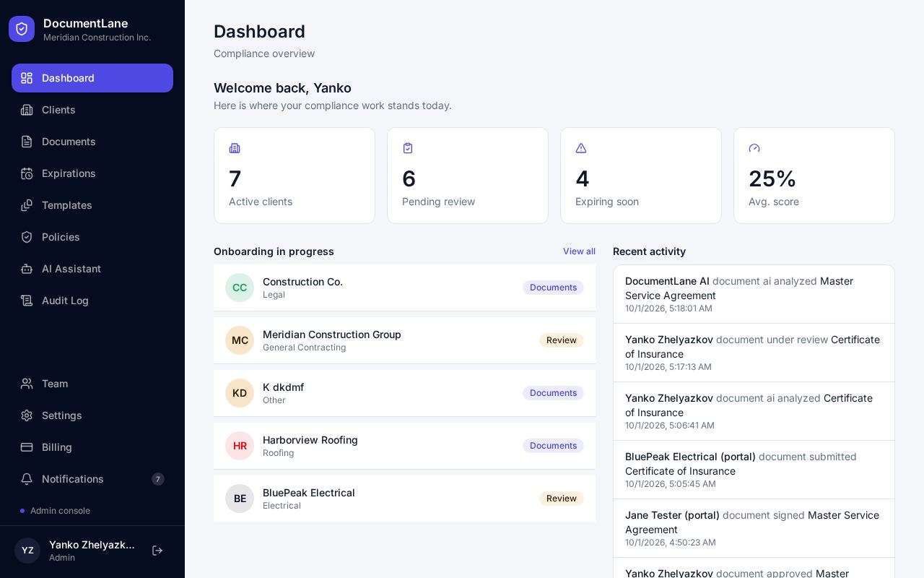924x578 pixels.
Task: Click the Jane Tester document signed activity
Action: (x=754, y=528)
